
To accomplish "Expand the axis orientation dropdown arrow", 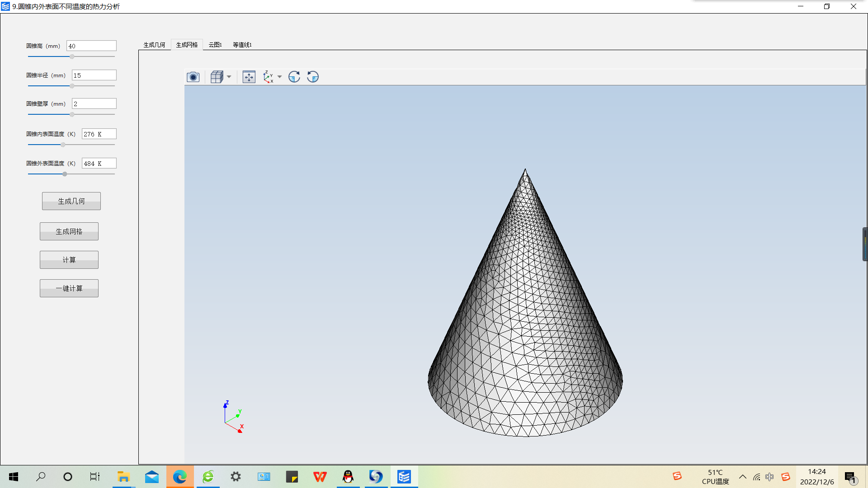I will [x=279, y=77].
